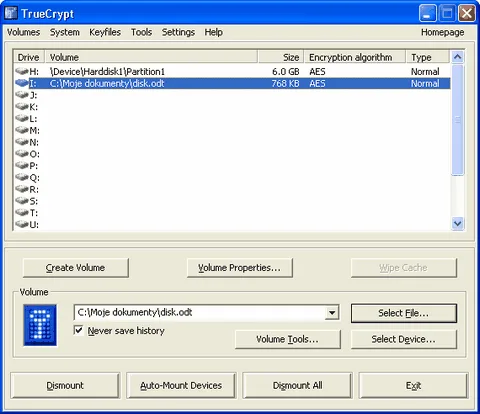Uncheck Never save history

coord(78,330)
